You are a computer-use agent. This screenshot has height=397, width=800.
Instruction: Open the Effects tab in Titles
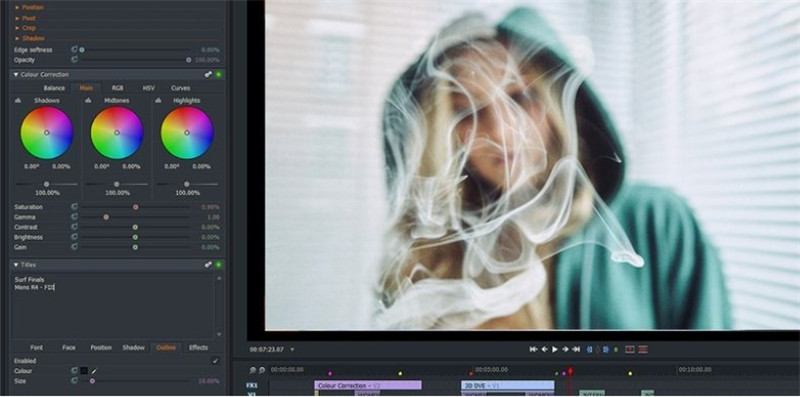click(198, 348)
